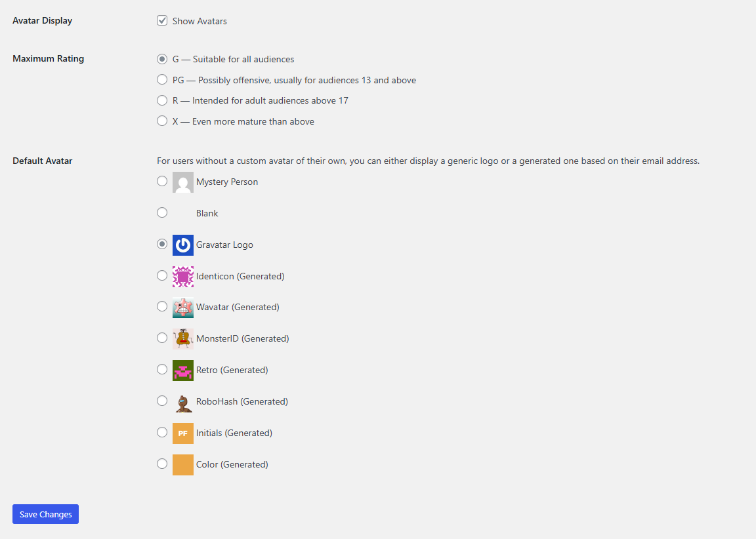Image resolution: width=756 pixels, height=539 pixels.
Task: Choose the R rating radio option
Action: (162, 100)
